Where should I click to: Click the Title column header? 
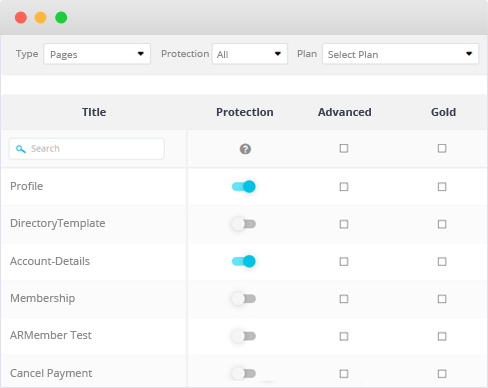tap(94, 112)
